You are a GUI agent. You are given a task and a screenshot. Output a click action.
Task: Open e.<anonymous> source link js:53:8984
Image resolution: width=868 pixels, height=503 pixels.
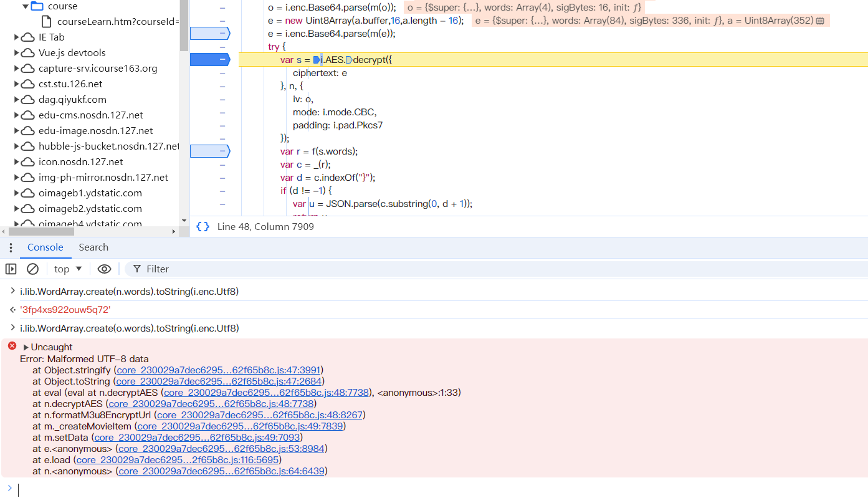221,448
